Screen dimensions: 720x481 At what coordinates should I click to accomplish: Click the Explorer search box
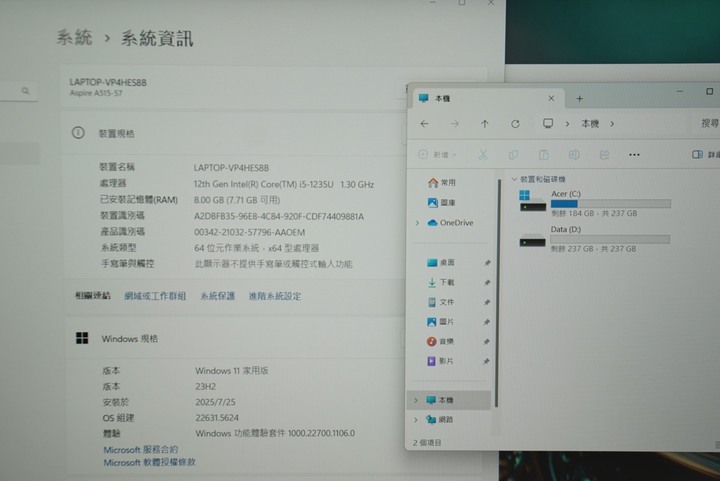705,123
